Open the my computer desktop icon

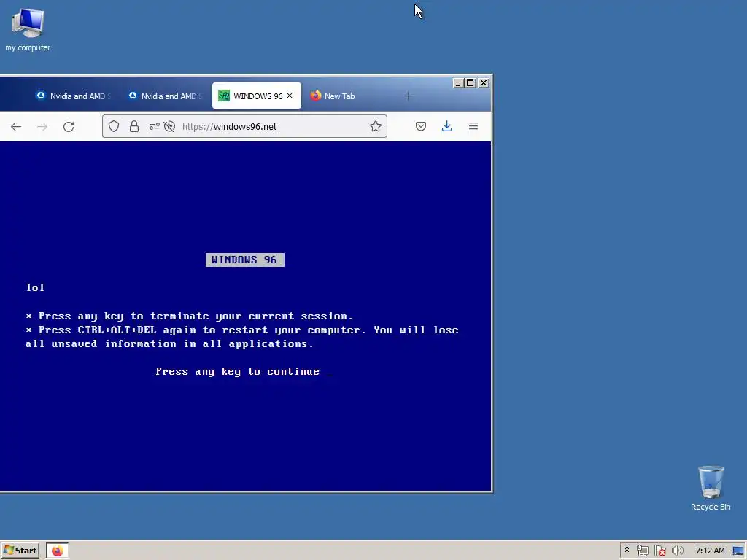28,30
